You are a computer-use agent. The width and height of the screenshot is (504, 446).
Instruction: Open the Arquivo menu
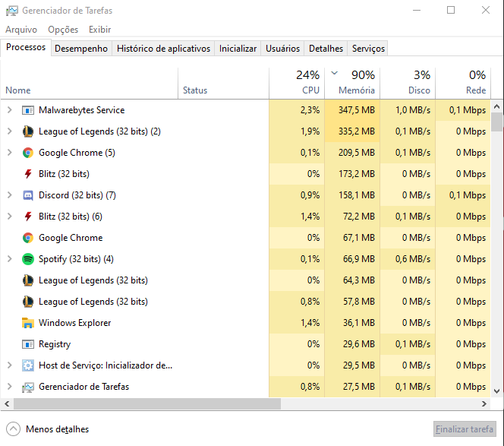pos(21,30)
